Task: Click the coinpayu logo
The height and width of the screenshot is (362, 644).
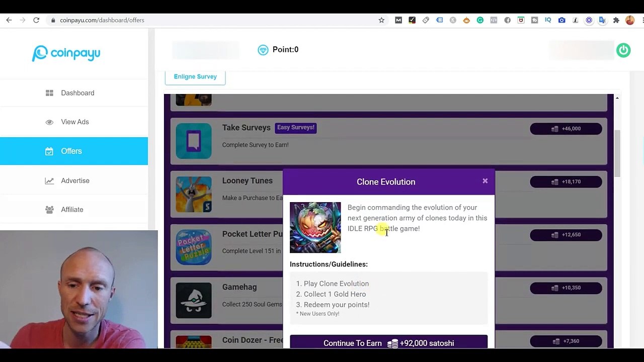Action: tap(66, 53)
